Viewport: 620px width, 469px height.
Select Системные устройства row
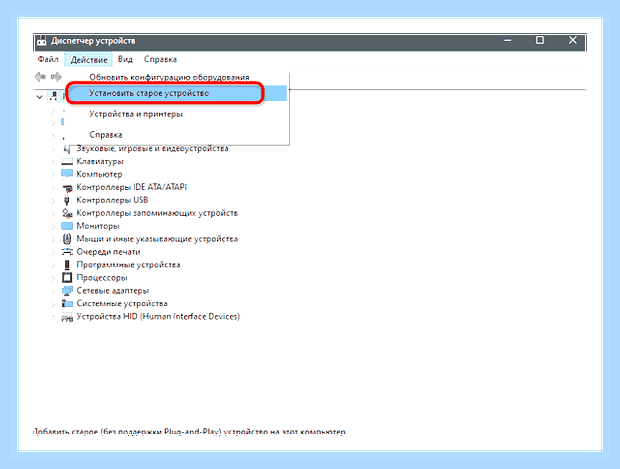[x=122, y=303]
